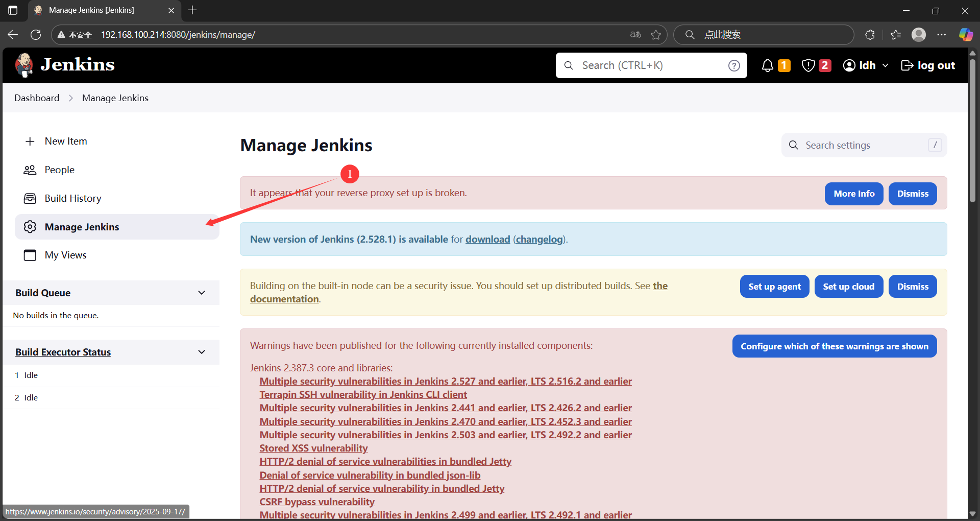This screenshot has width=980, height=521.
Task: Reload the page with refresh icon
Action: [x=36, y=35]
